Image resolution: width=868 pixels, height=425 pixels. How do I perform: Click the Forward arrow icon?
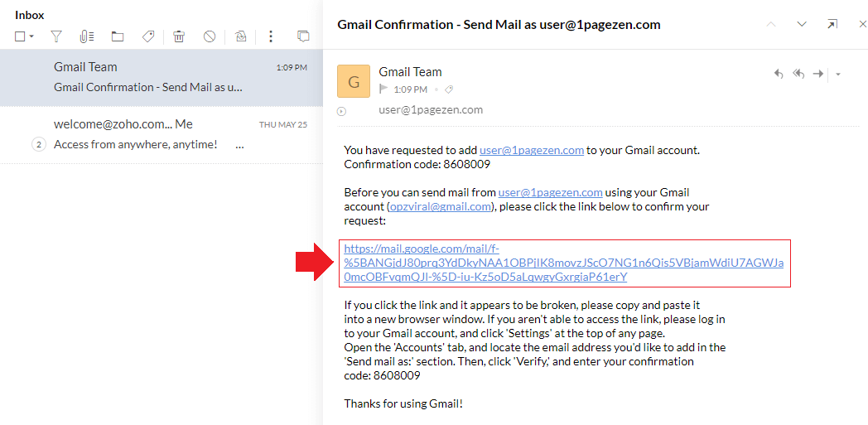pyautogui.click(x=818, y=74)
